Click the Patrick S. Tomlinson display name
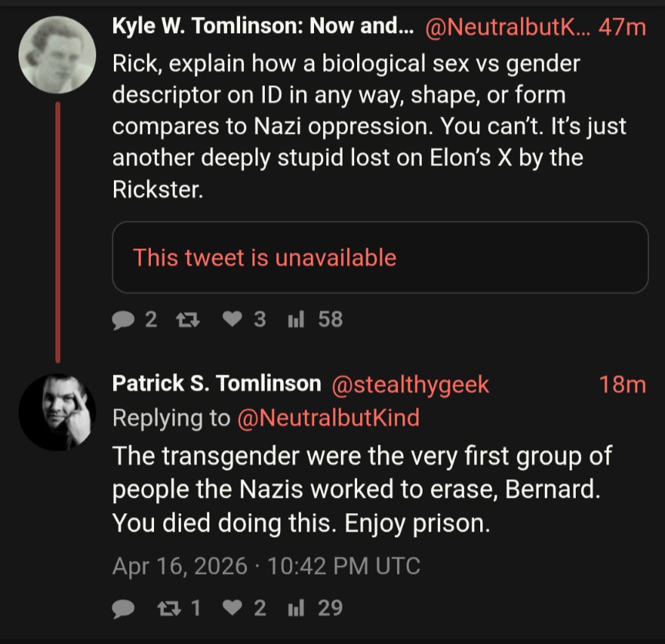This screenshot has height=644, width=665. 217,383
